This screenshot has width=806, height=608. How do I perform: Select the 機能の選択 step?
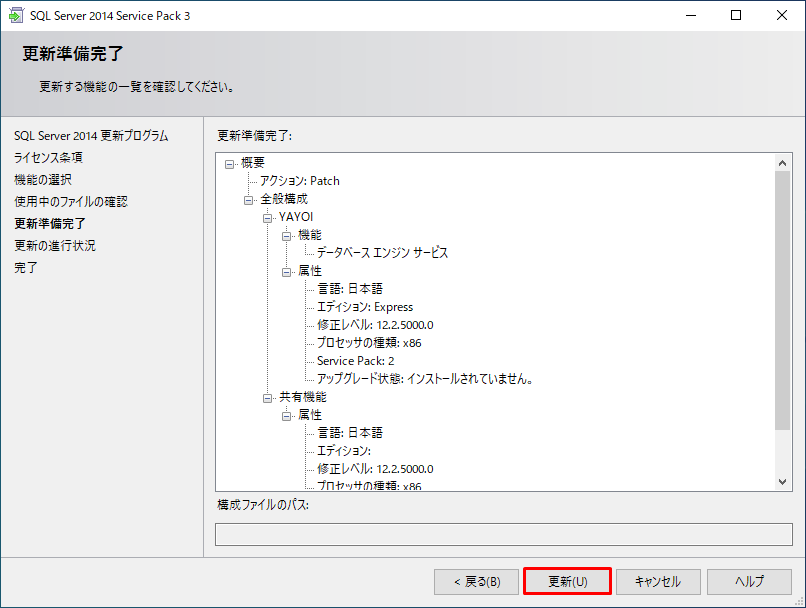click(43, 179)
